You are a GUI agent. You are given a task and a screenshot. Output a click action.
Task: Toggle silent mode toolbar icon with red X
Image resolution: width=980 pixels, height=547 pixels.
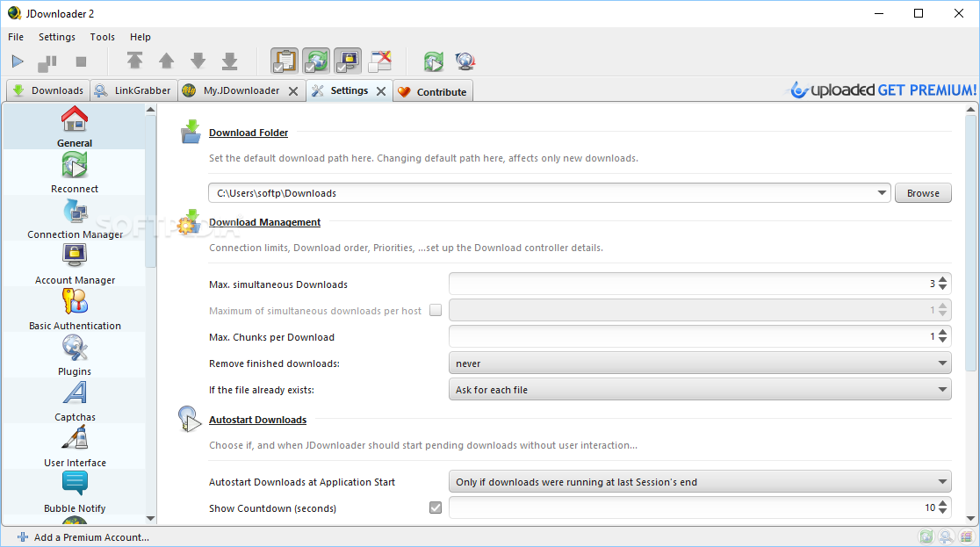point(379,61)
